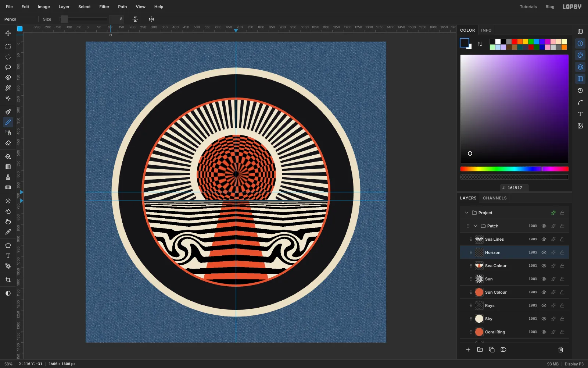Add a new layer with plus icon
The height and width of the screenshot is (368, 588).
pos(468,350)
